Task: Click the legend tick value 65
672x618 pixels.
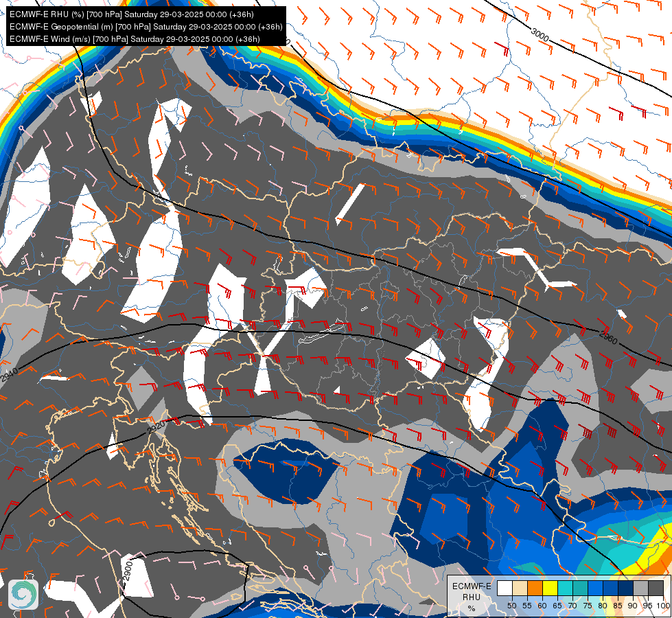Action: (x=557, y=606)
